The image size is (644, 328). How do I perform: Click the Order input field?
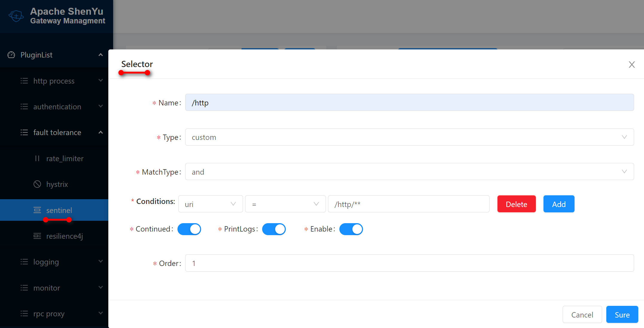(x=409, y=263)
